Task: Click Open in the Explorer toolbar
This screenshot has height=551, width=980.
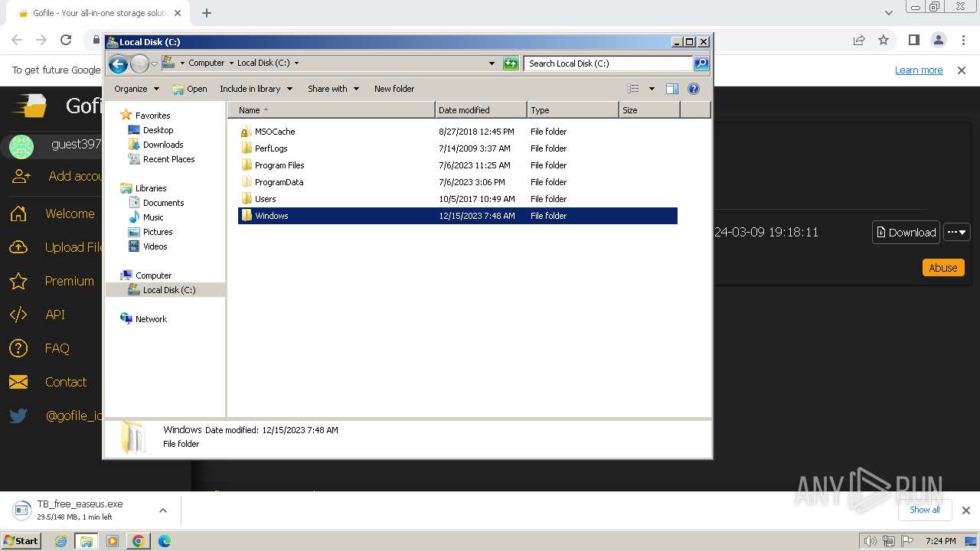Action: [190, 89]
